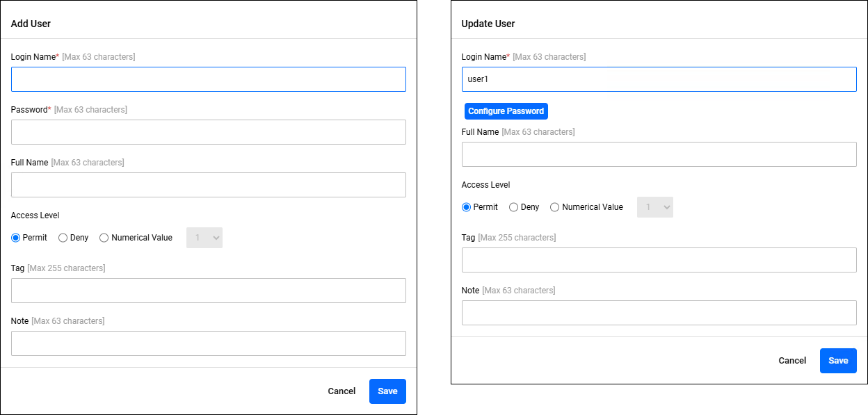The height and width of the screenshot is (415, 868).
Task: Save changes in Update User dialog
Action: point(838,361)
